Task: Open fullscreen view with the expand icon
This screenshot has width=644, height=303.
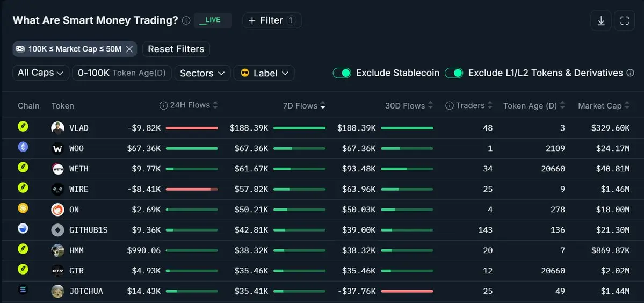Action: (624, 20)
